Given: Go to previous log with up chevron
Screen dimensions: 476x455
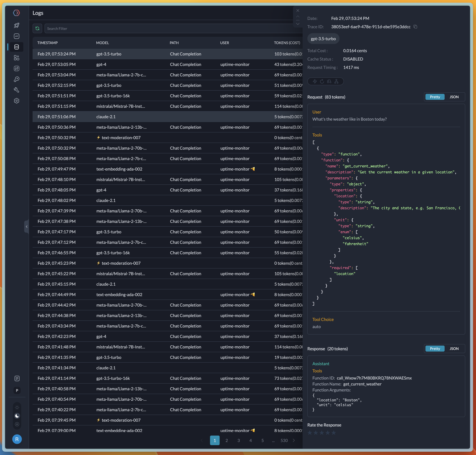Looking at the screenshot, I should coord(298,17).
